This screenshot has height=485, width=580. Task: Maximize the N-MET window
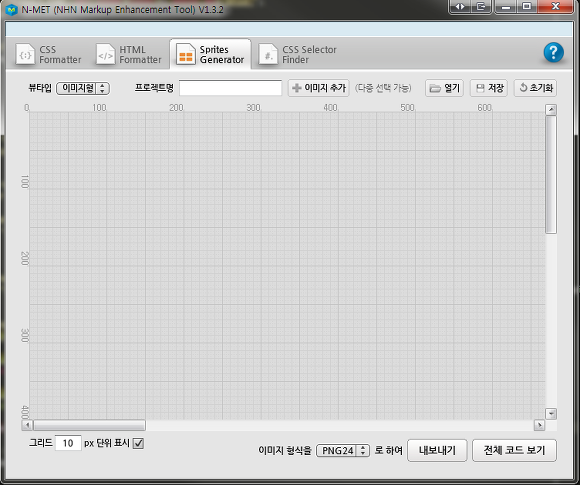(x=527, y=6)
